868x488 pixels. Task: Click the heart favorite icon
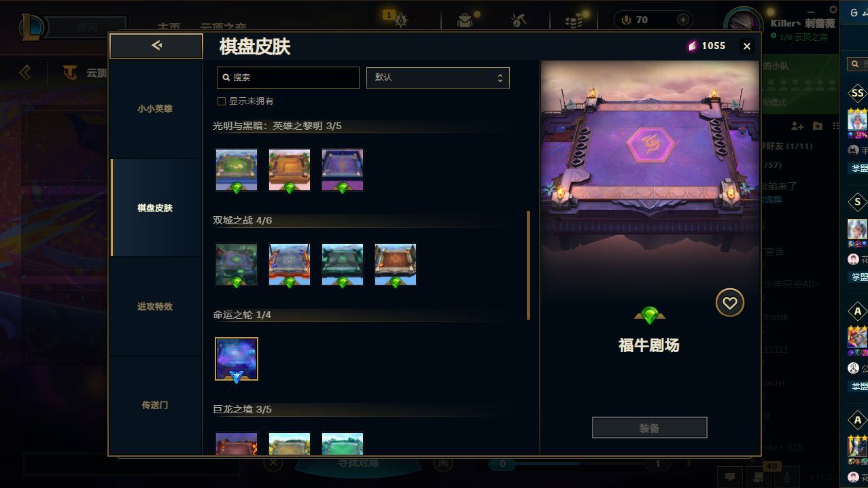click(729, 303)
